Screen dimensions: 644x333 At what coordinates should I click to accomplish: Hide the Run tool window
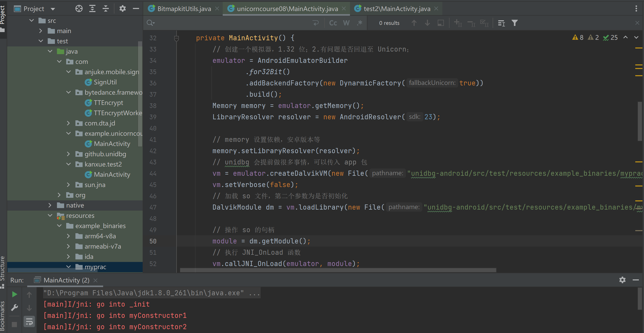pos(636,280)
